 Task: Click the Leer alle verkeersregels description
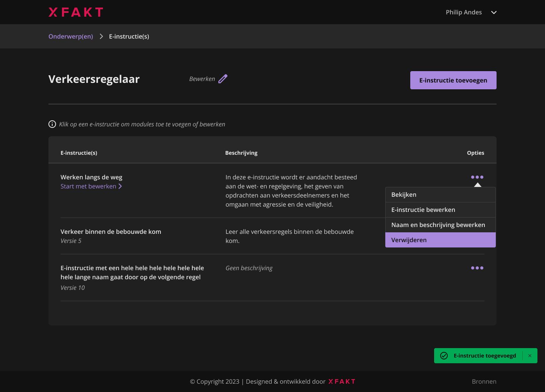[x=290, y=236]
